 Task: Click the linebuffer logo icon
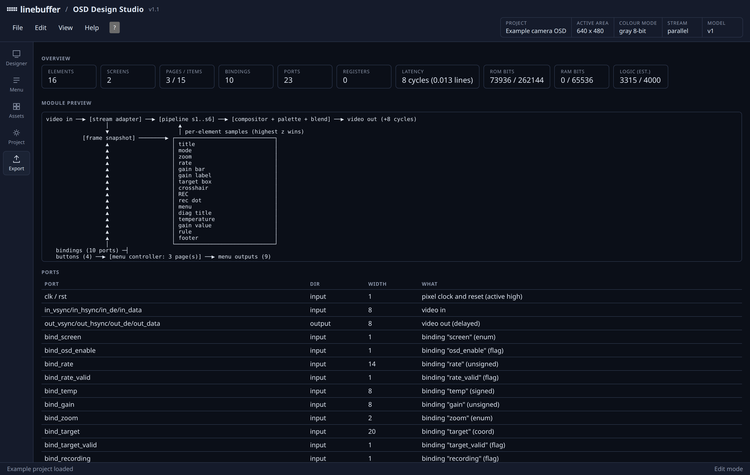coord(12,9)
